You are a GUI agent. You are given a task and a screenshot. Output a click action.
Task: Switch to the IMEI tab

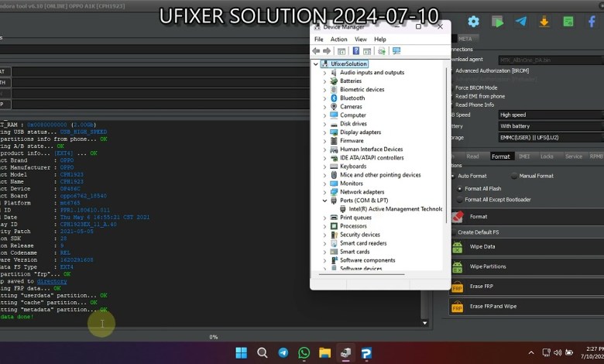524,156
